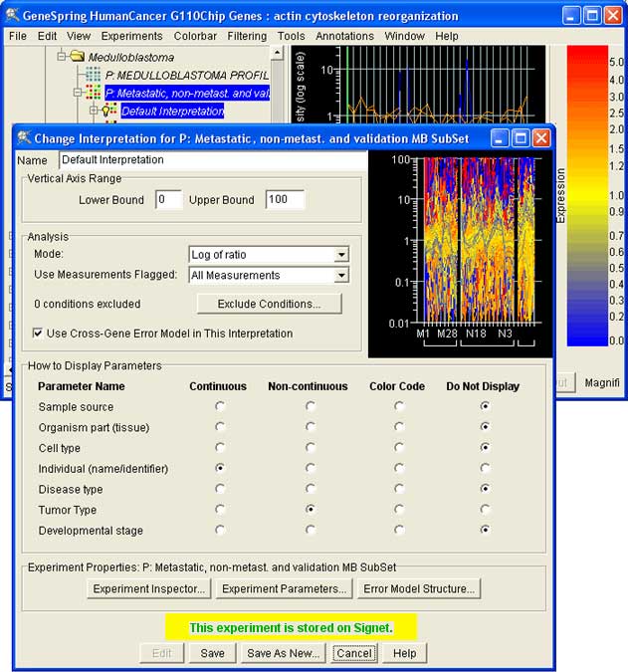628x672 pixels.
Task: Toggle Use Cross-Gene Error Model checkbox
Action: click(38, 334)
